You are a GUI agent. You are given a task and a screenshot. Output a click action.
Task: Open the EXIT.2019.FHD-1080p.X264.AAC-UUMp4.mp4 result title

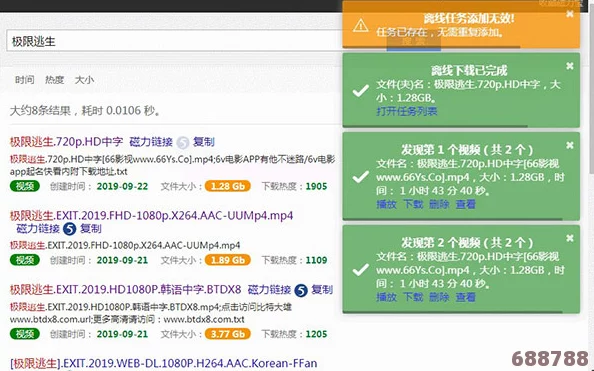152,216
